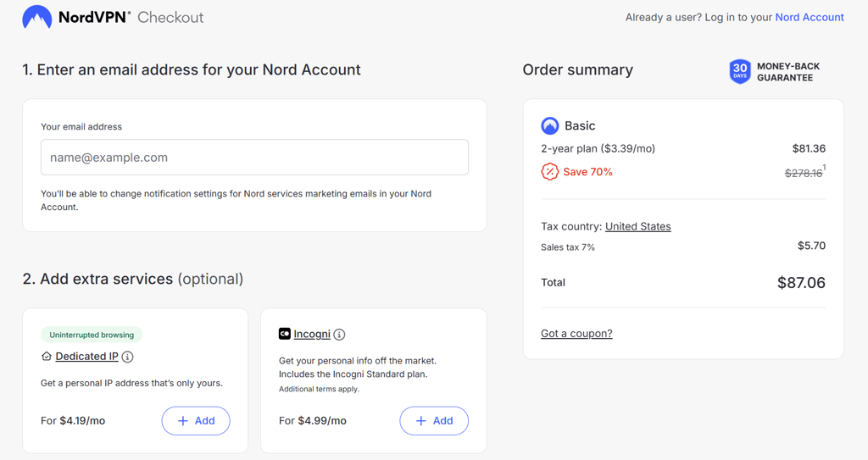The height and width of the screenshot is (460, 868).
Task: Click the 30 days money-back shield badge
Action: [739, 71]
